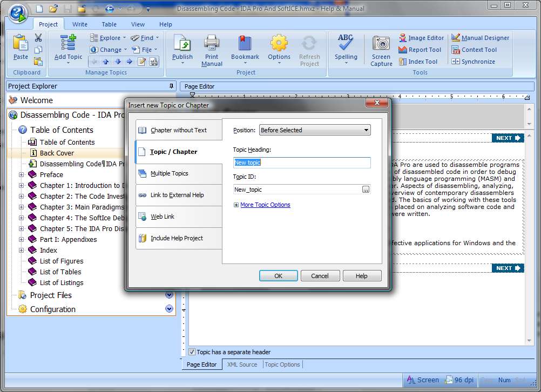Expand Chapter 1: Introduction tree node
This screenshot has height=392, width=541.
tap(21, 185)
